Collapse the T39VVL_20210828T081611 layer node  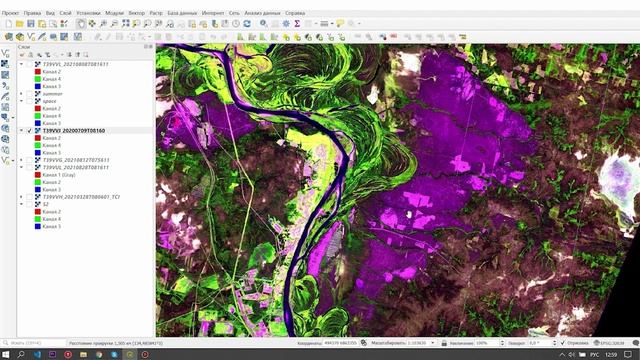pos(22,167)
